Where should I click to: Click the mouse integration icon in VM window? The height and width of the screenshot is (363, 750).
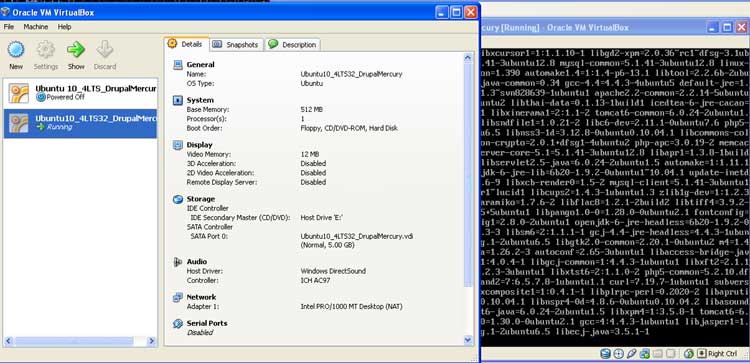point(689,354)
